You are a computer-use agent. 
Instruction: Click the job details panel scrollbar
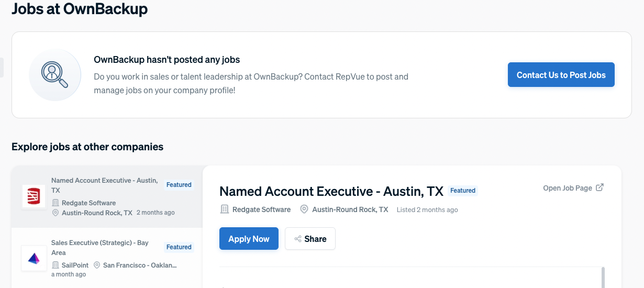(x=603, y=278)
